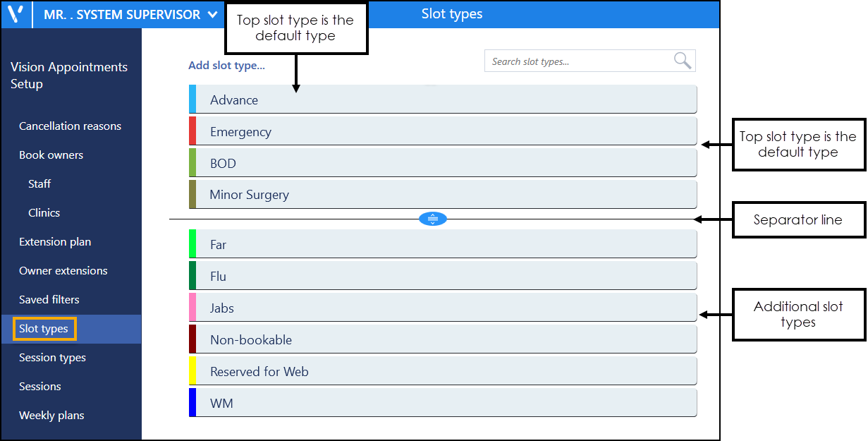Select the Advance slot type row

coord(444,99)
